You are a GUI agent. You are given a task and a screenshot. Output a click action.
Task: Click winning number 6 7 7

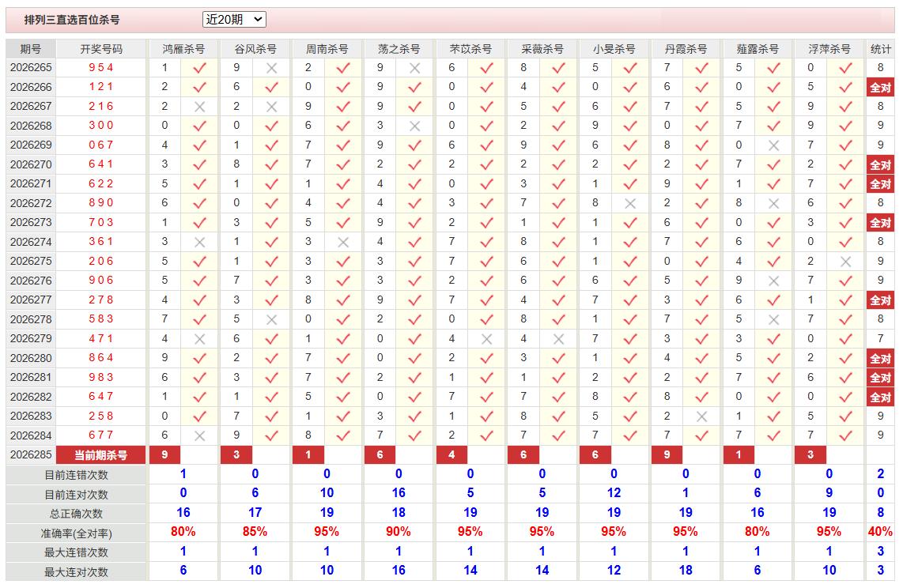(x=100, y=435)
